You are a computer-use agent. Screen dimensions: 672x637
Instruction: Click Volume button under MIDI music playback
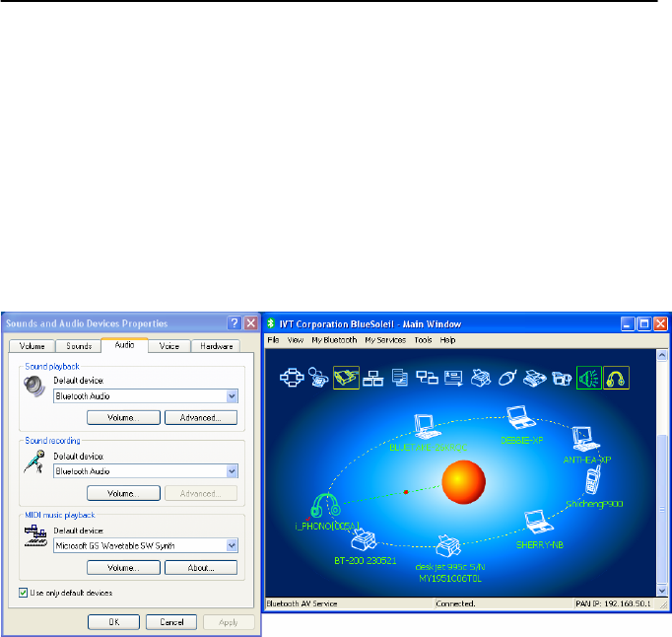123,568
